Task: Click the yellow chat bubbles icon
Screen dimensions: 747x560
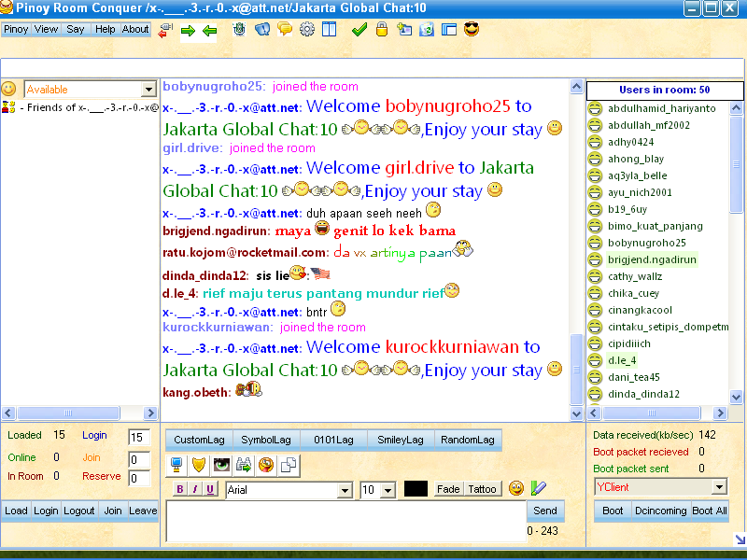Action: [285, 30]
